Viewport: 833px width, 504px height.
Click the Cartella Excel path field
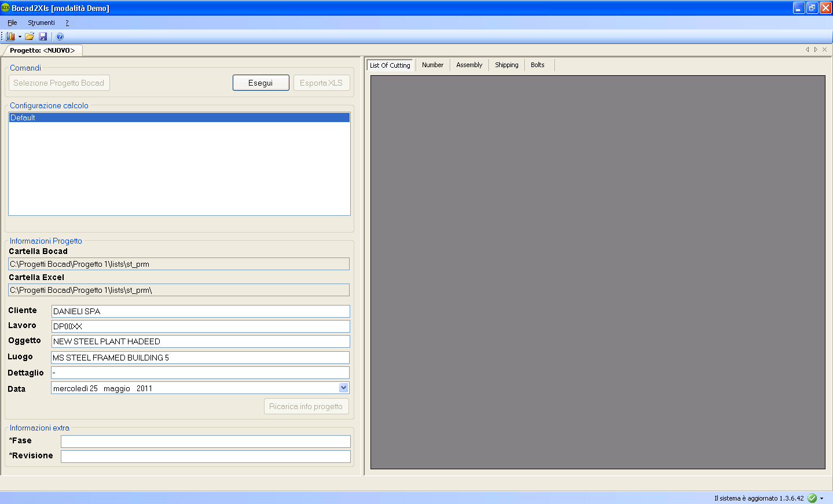coord(179,290)
